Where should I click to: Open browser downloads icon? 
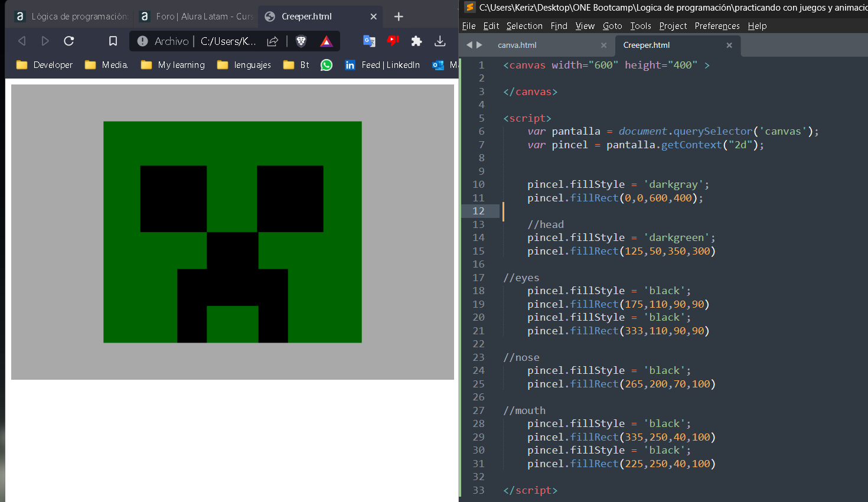pos(440,41)
